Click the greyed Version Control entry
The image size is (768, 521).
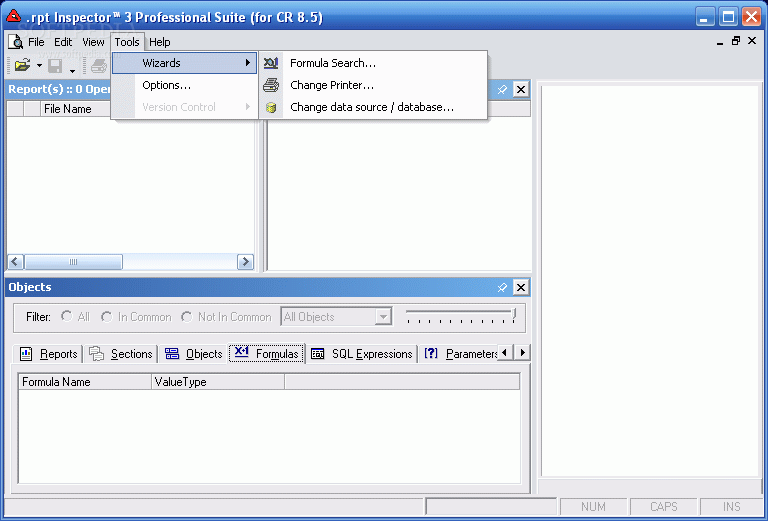point(185,107)
